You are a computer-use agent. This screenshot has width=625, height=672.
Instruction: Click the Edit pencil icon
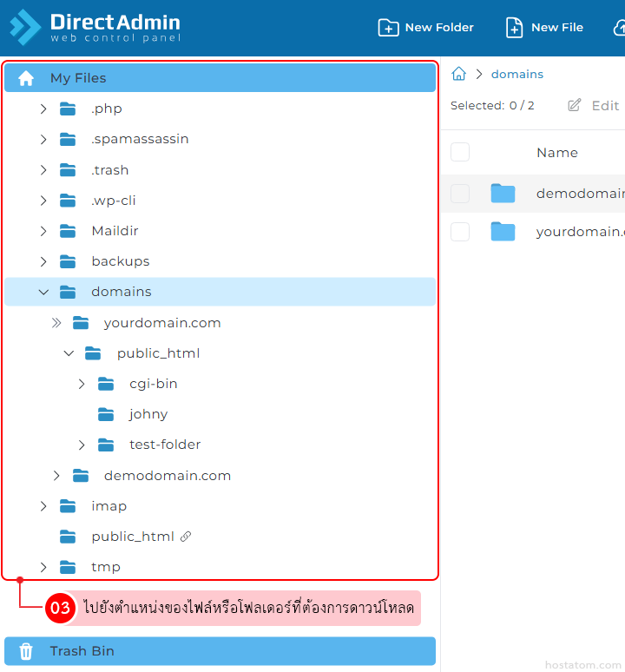tap(575, 106)
